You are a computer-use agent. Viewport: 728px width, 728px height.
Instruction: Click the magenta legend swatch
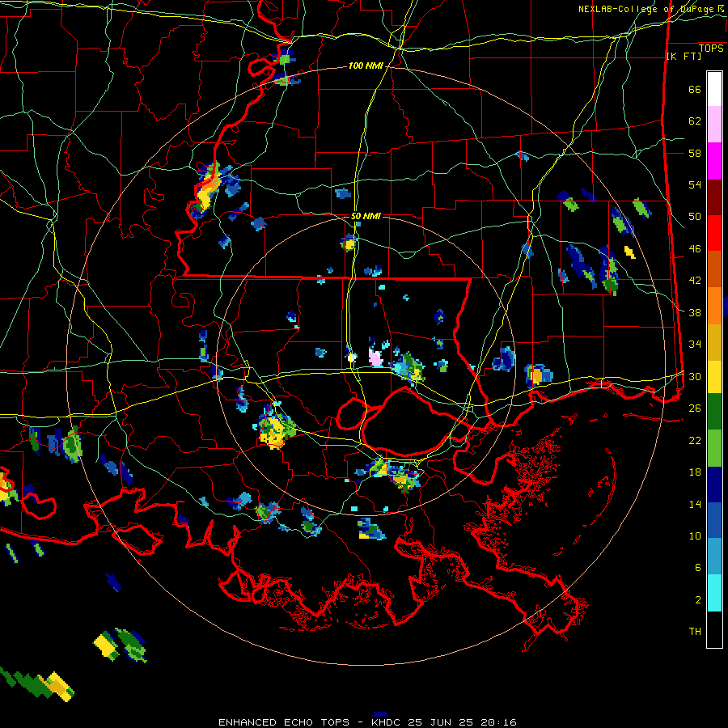(714, 161)
